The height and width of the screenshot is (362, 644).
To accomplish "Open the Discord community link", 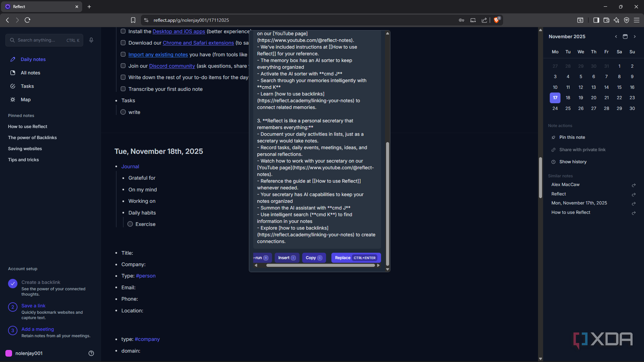I will coord(172,66).
